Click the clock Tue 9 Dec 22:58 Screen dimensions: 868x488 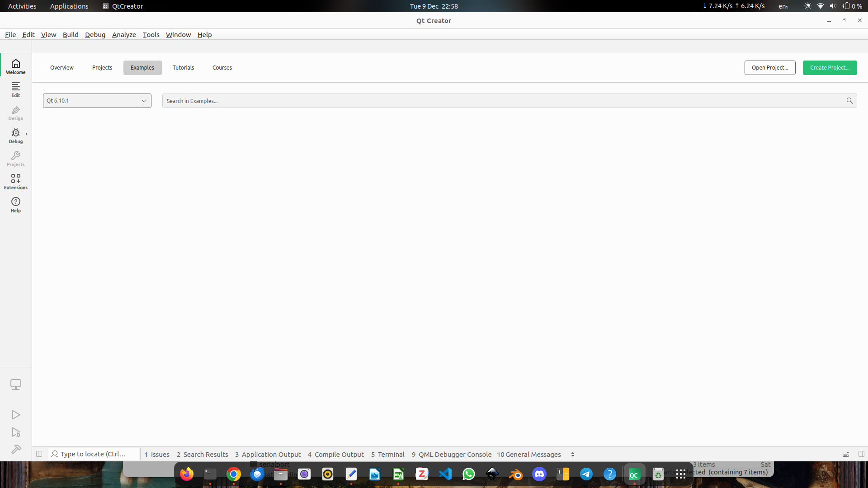tap(434, 6)
